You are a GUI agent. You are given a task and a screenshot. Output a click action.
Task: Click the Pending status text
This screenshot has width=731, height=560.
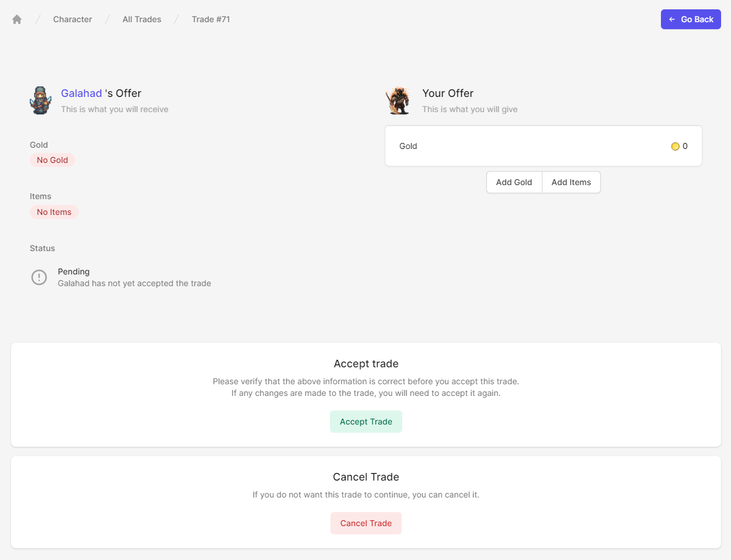coord(74,272)
